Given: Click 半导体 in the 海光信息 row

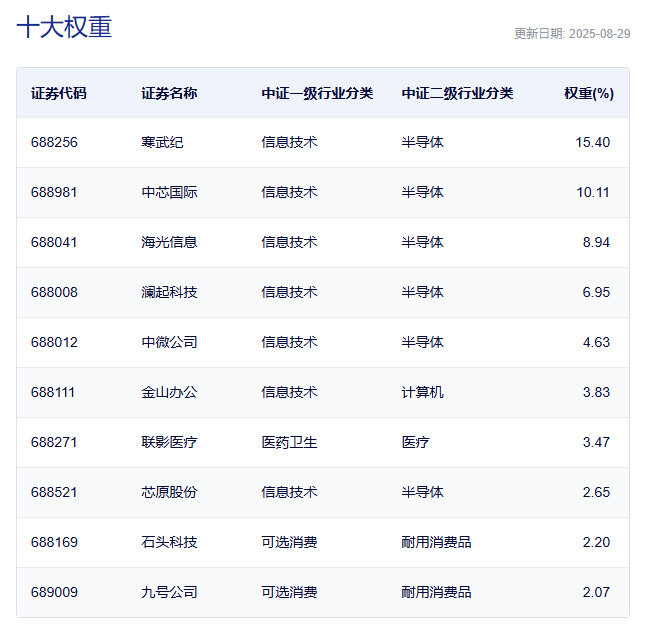Looking at the screenshot, I should coord(423,242).
